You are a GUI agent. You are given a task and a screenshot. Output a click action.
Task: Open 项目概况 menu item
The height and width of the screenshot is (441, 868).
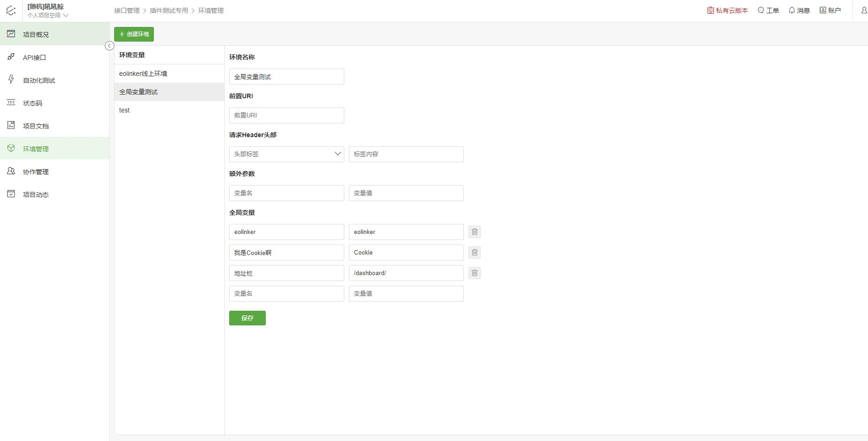(x=55, y=34)
